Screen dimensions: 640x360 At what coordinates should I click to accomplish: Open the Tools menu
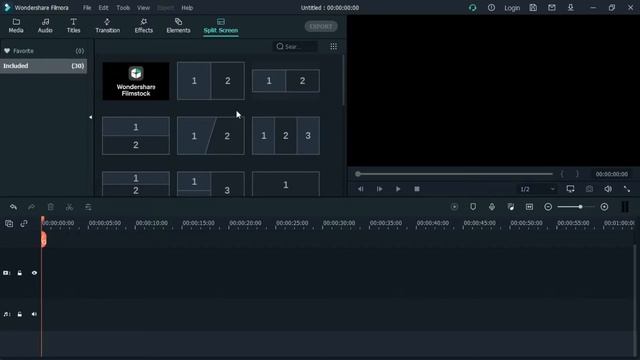tap(123, 8)
